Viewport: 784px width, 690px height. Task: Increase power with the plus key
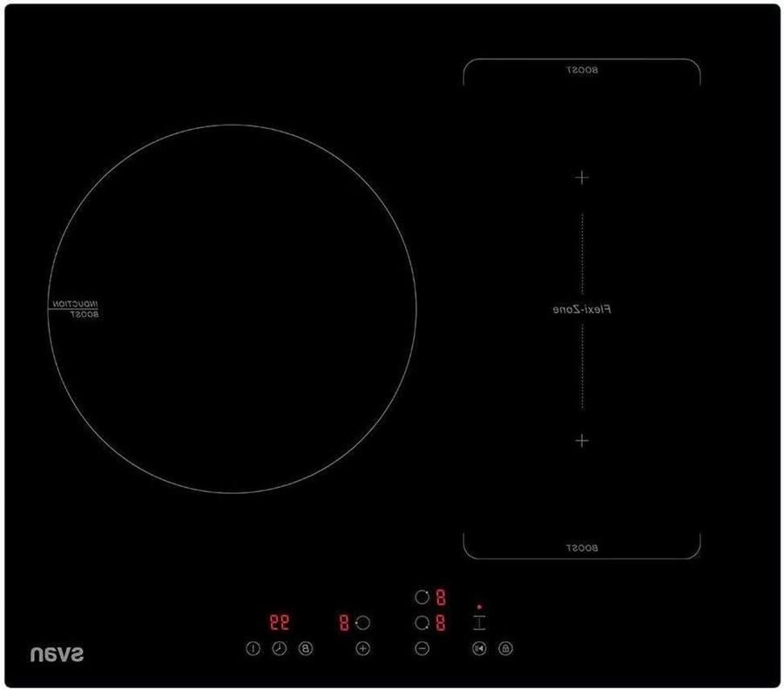(362, 648)
